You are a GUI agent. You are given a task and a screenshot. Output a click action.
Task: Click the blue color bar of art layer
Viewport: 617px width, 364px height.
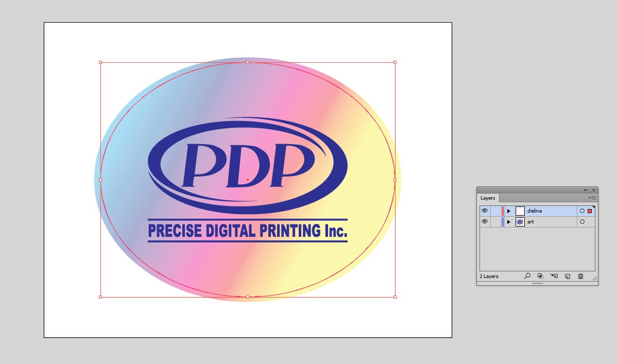tap(503, 222)
